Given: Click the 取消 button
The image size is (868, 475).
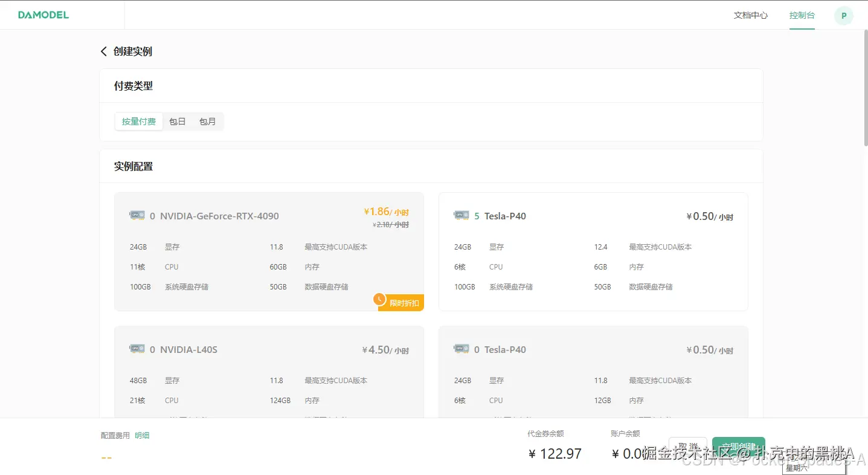Looking at the screenshot, I should (x=688, y=447).
